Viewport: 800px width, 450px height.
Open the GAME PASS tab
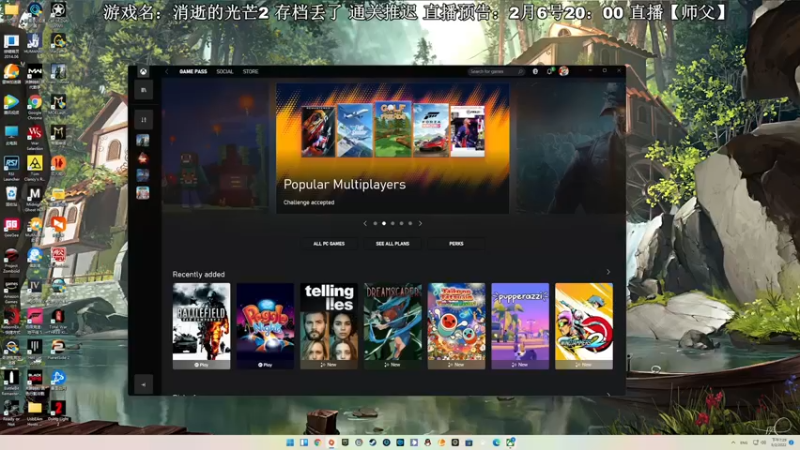click(x=193, y=71)
